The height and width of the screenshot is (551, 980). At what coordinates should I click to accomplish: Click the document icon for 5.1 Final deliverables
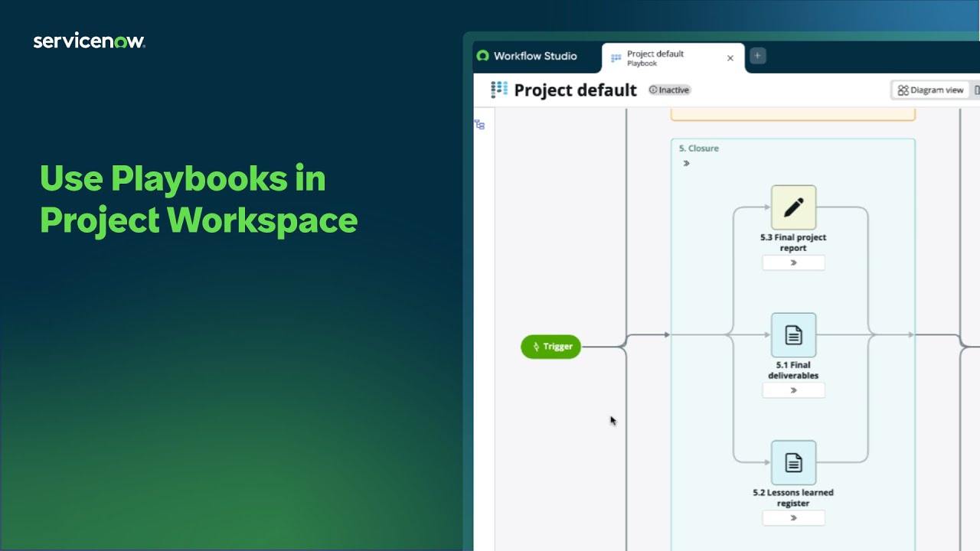pyautogui.click(x=793, y=334)
